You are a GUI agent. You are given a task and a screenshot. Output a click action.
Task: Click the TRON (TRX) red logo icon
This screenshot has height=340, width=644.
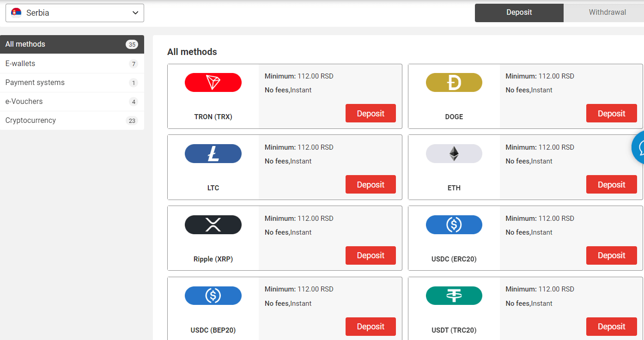tap(213, 82)
